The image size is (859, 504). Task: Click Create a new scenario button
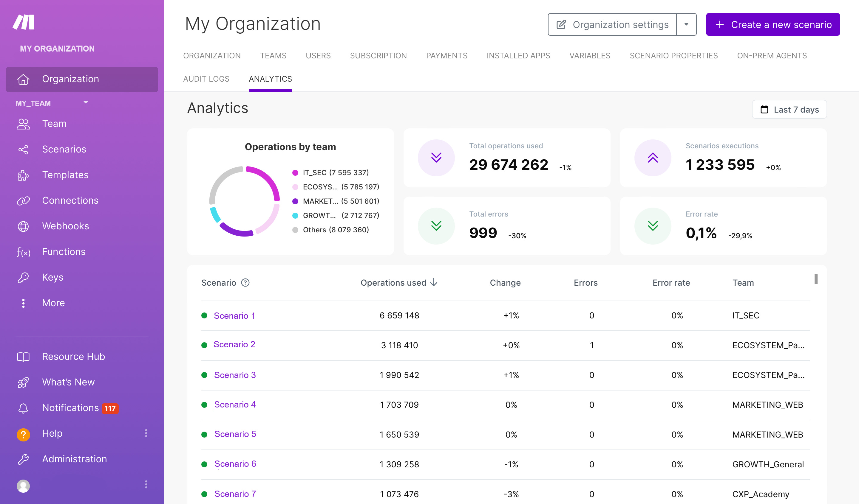(773, 24)
